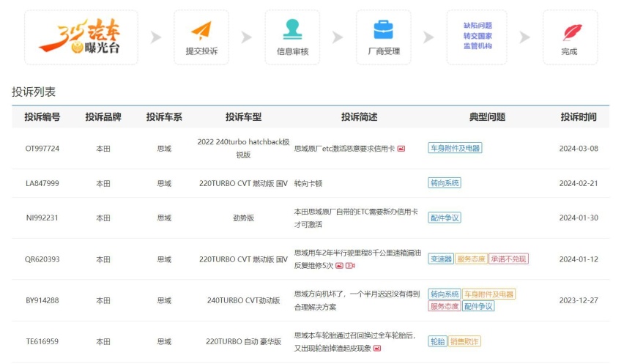Open video icon on QR620393 complaint
The height and width of the screenshot is (364, 624).
[x=350, y=266]
